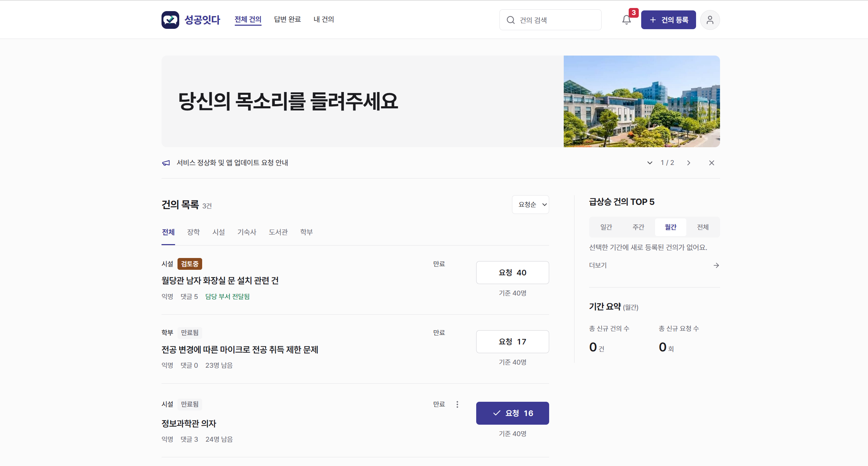Close the notice bar

(712, 163)
